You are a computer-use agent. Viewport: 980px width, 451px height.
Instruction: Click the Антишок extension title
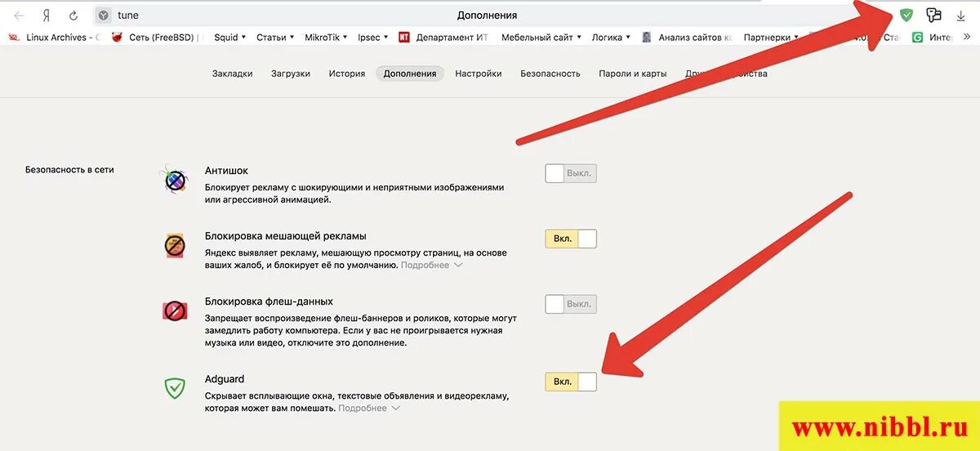tap(226, 171)
